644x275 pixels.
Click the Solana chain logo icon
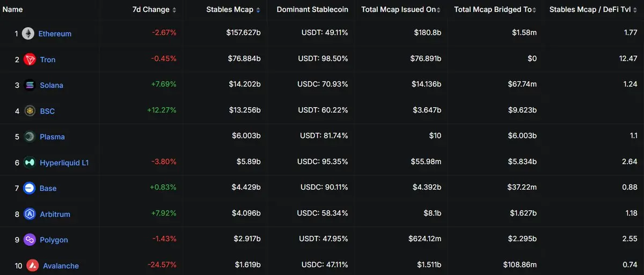(30, 85)
